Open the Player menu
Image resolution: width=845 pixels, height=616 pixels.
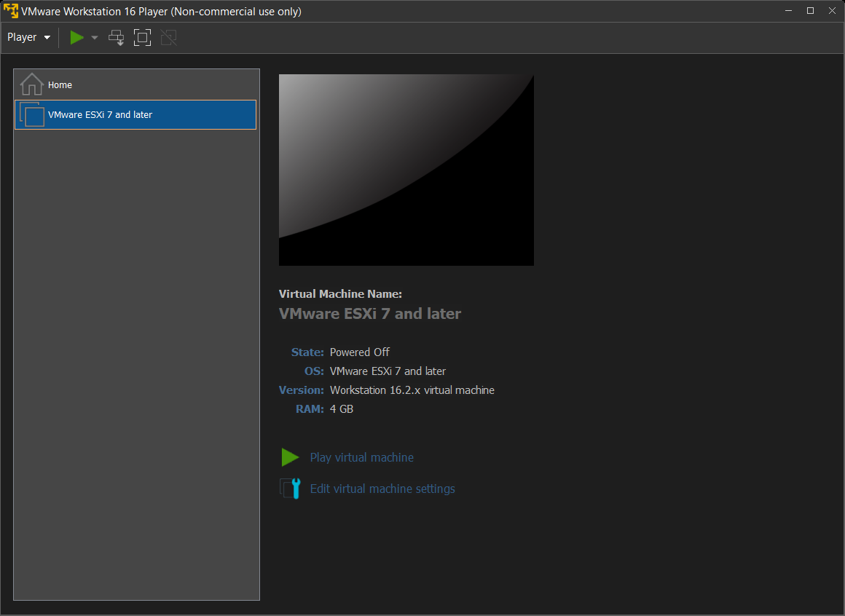28,37
